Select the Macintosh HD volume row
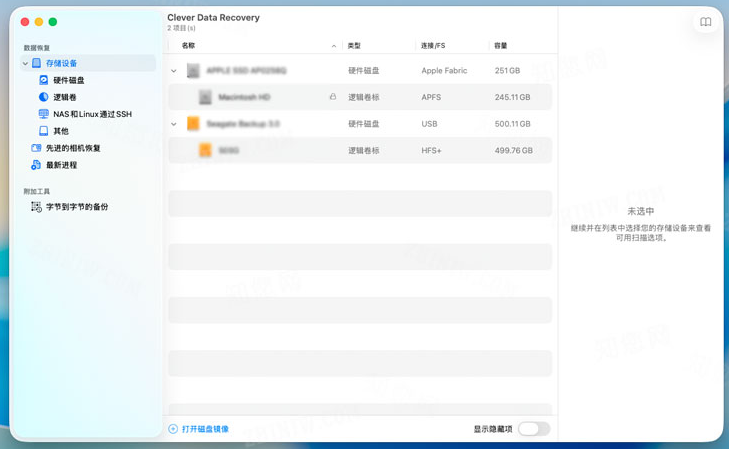This screenshot has width=729, height=449. coord(360,97)
